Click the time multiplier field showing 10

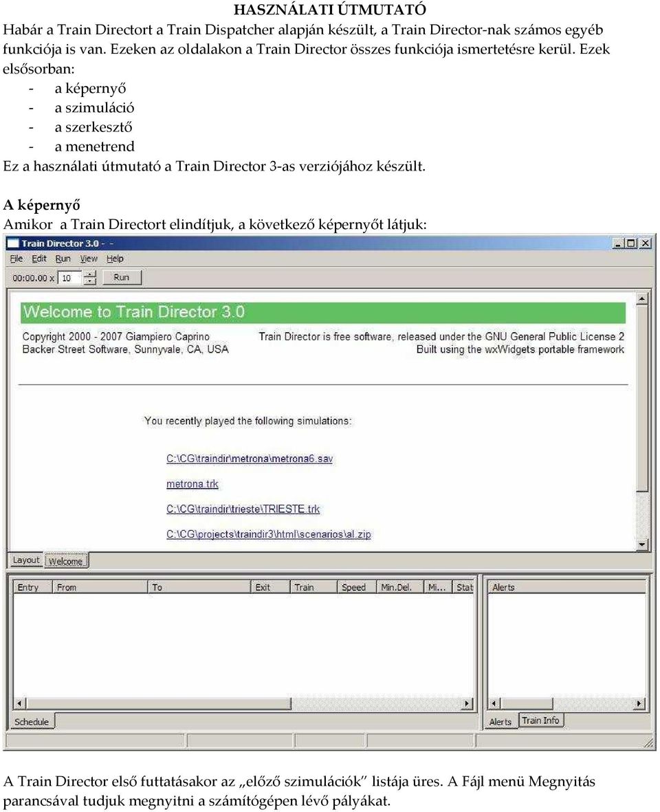[70, 278]
